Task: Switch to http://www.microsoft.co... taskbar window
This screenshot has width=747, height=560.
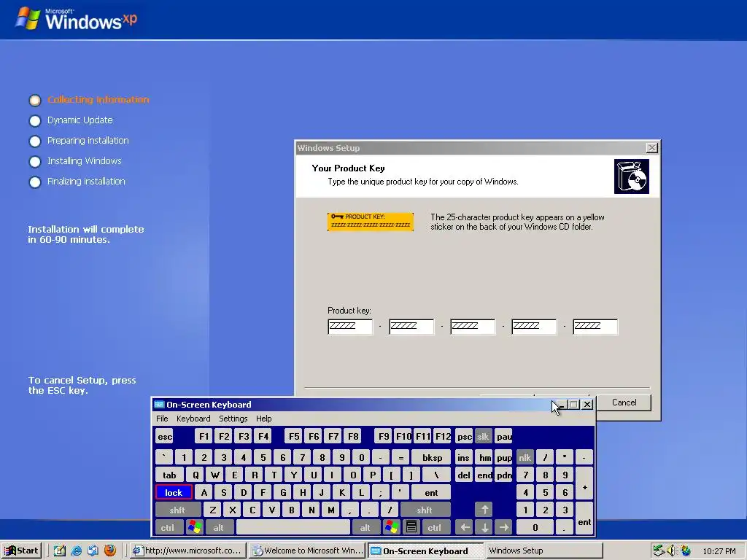Action: (x=189, y=551)
